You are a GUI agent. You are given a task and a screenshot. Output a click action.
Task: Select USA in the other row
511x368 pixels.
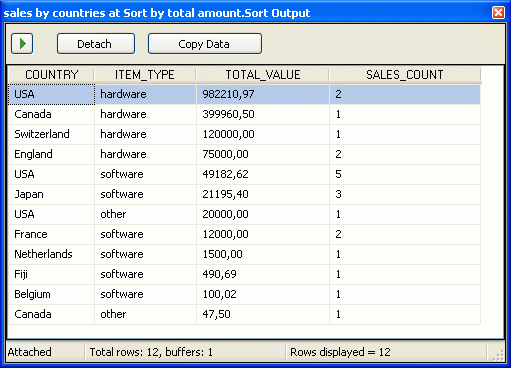51,214
